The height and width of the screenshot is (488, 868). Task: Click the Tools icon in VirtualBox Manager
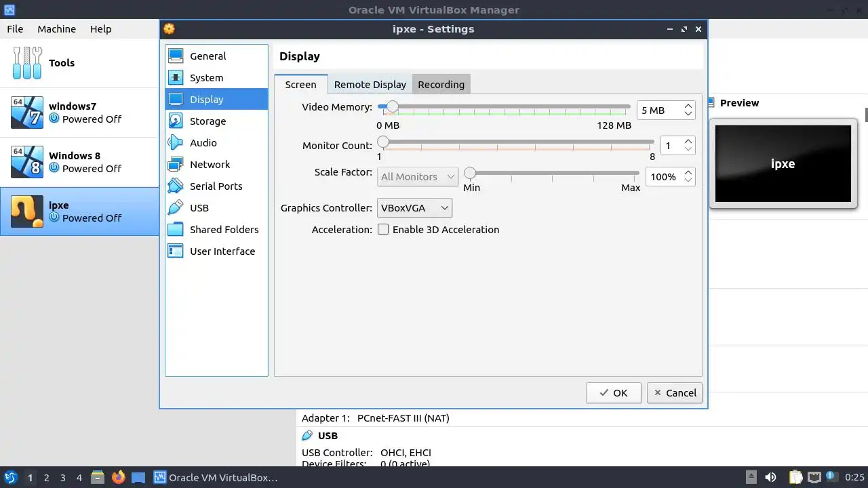coord(27,63)
